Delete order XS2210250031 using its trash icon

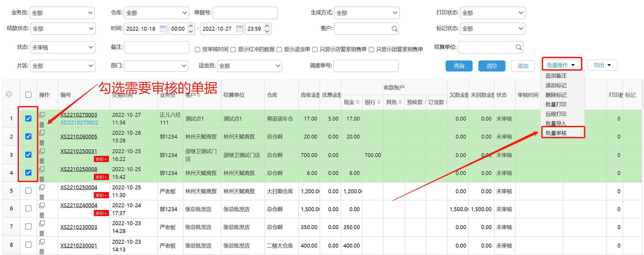pyautogui.click(x=42, y=161)
